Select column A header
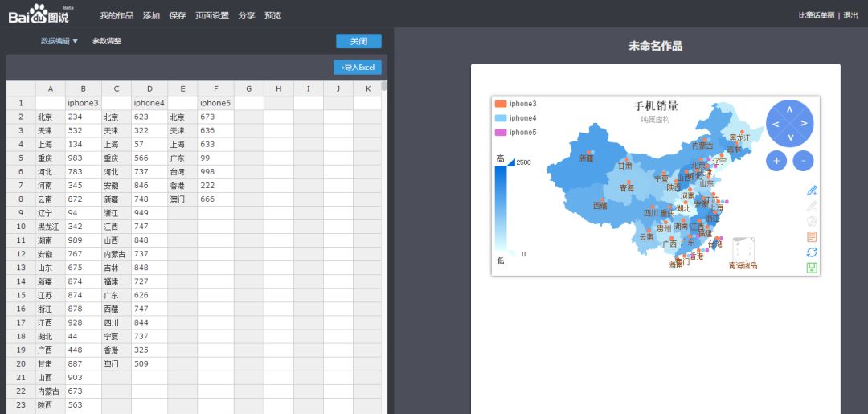 pos(51,88)
